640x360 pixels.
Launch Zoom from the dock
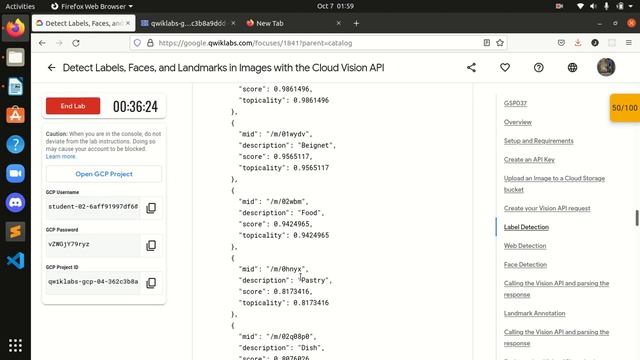[x=16, y=173]
